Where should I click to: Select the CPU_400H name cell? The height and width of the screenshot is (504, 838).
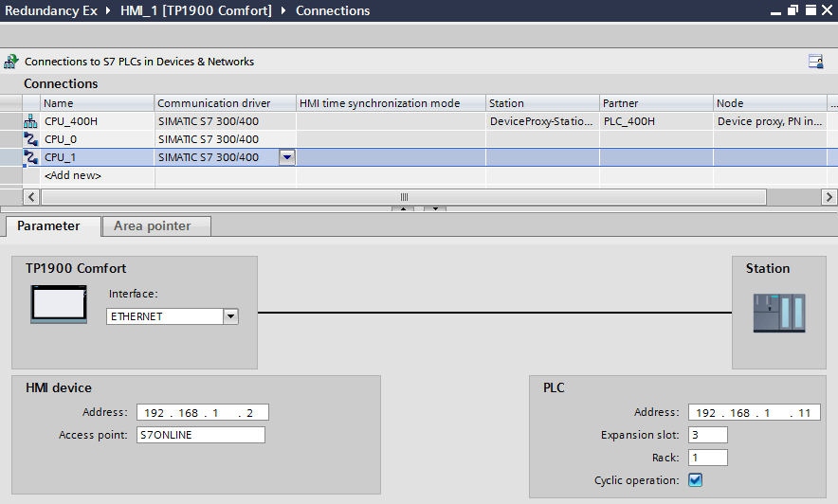98,121
